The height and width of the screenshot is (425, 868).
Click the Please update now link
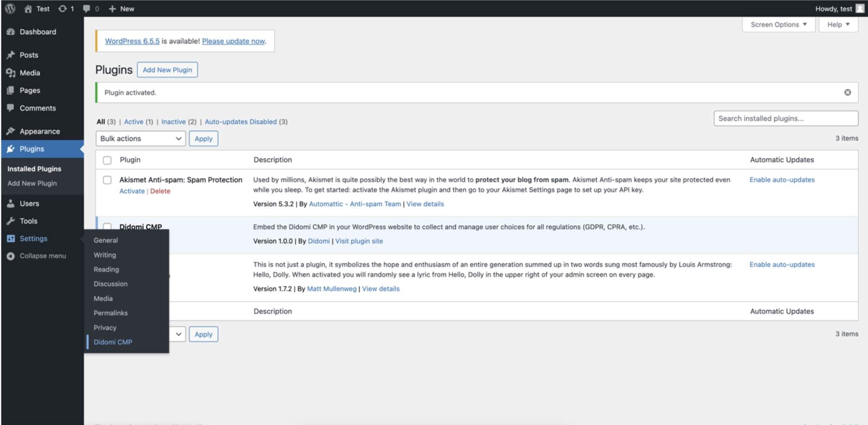click(x=233, y=41)
